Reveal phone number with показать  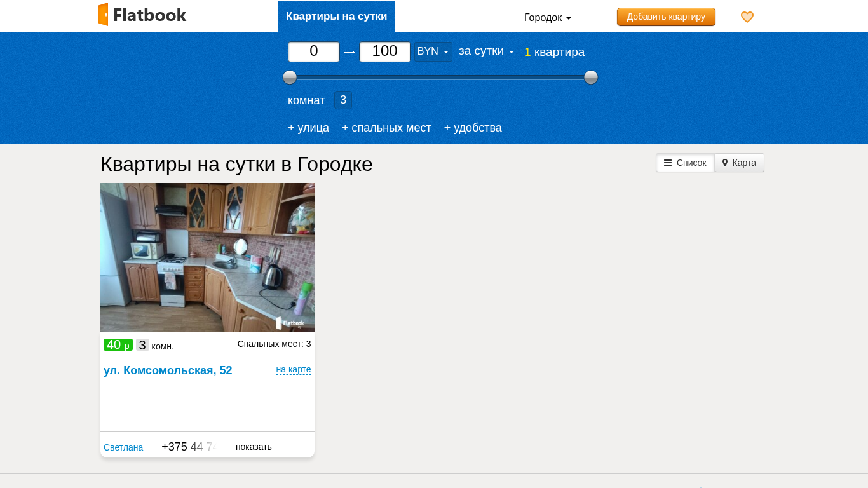pyautogui.click(x=254, y=447)
